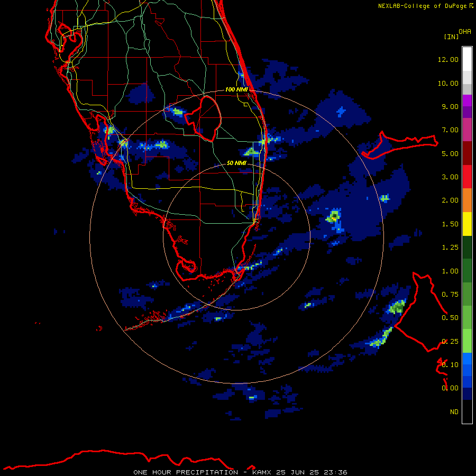Click the 0.10 legend value
476x476 pixels.
[x=450, y=365]
